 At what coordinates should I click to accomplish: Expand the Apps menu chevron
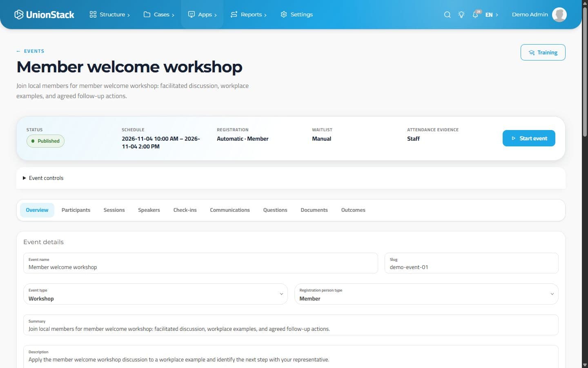(216, 15)
